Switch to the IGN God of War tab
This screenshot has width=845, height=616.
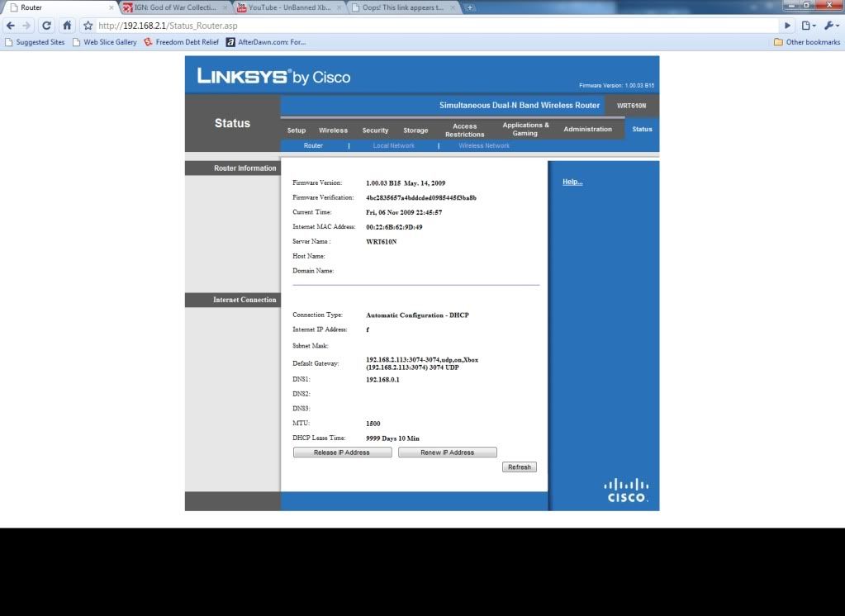tap(174, 7)
